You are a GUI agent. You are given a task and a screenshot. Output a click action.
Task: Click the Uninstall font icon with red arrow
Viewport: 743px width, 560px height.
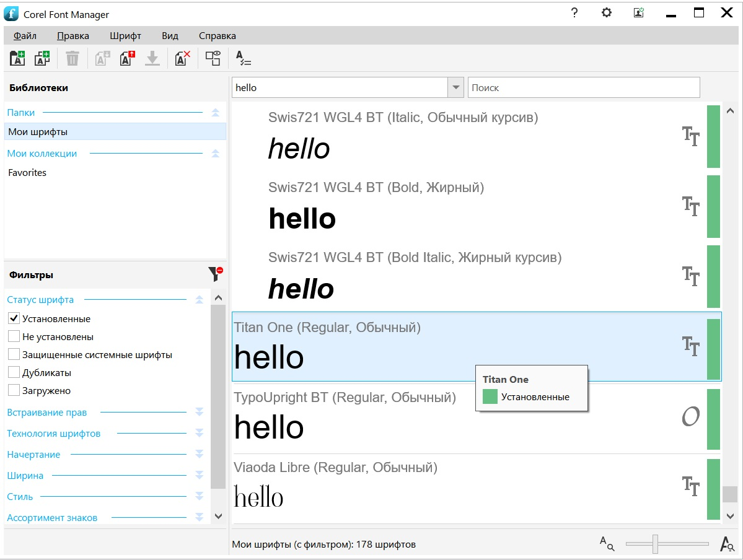click(128, 58)
